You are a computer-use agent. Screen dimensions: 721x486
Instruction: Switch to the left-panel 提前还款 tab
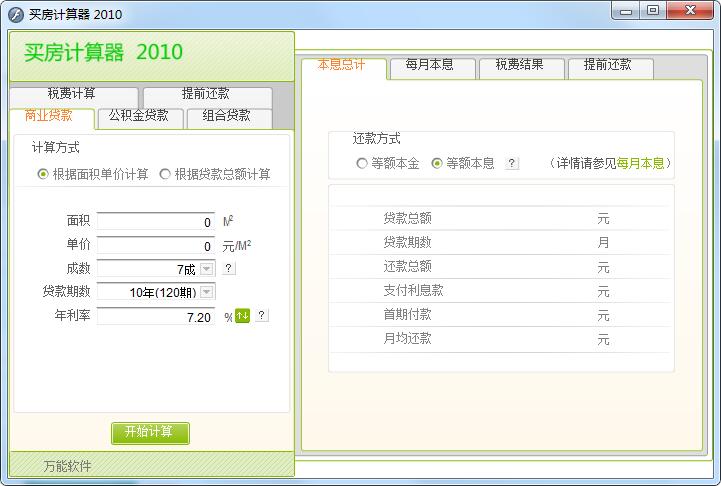pyautogui.click(x=208, y=96)
